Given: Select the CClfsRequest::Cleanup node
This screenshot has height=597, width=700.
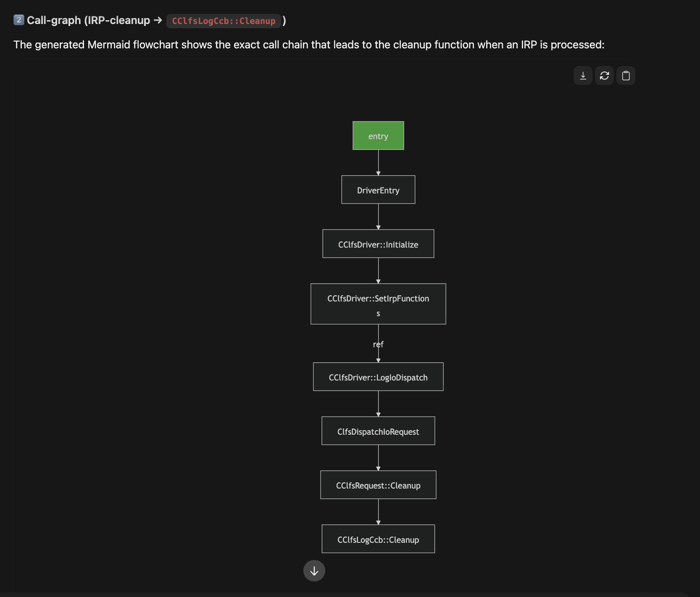Looking at the screenshot, I should coord(378,485).
